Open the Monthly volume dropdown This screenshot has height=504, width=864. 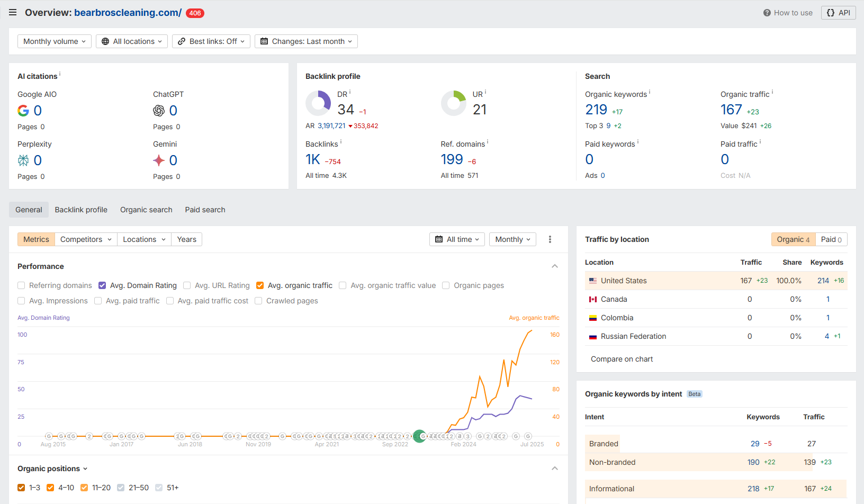click(x=55, y=41)
